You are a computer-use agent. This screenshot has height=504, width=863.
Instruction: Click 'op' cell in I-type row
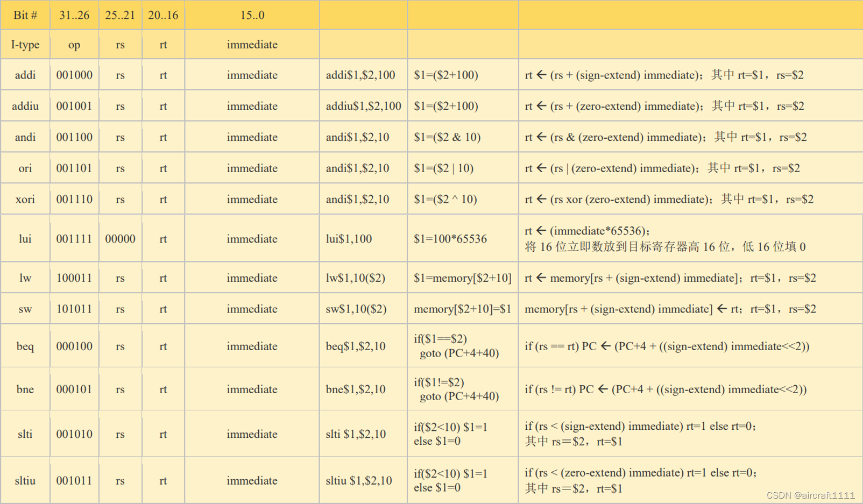coord(74,45)
